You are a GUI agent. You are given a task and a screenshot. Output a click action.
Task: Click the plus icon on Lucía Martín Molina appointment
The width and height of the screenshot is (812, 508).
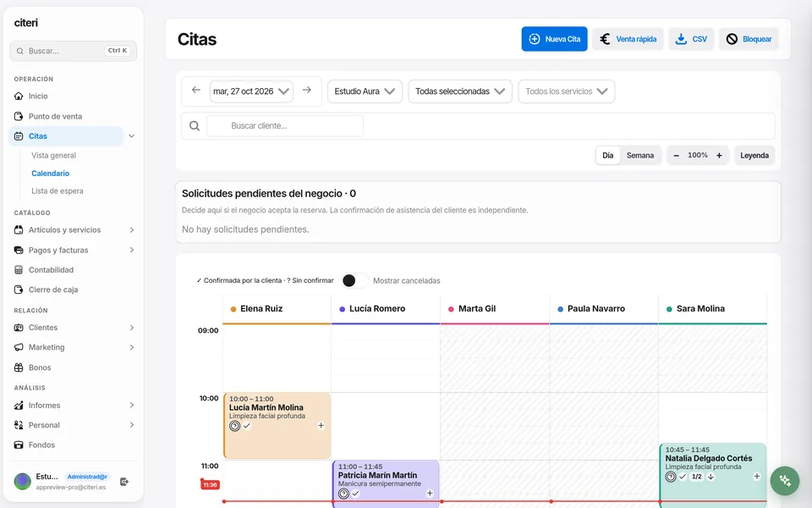click(321, 426)
